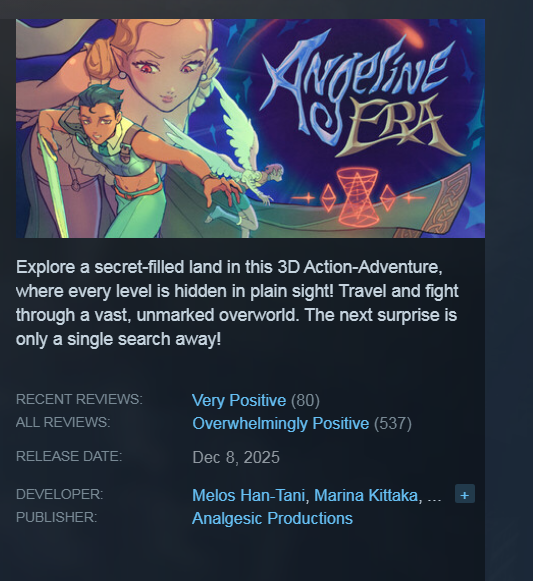Click the Very Positive recent reviews link
Image resolution: width=533 pixels, height=581 pixels.
coord(239,401)
